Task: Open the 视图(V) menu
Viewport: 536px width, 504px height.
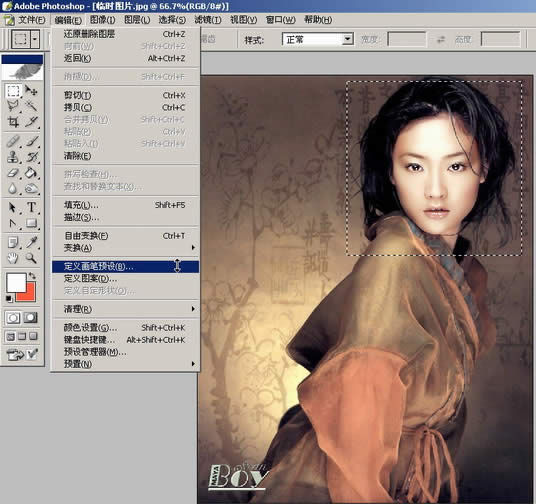Action: coord(243,20)
